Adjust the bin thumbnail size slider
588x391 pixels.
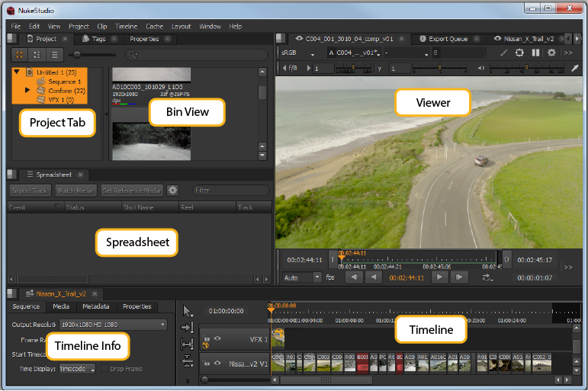click(x=78, y=55)
